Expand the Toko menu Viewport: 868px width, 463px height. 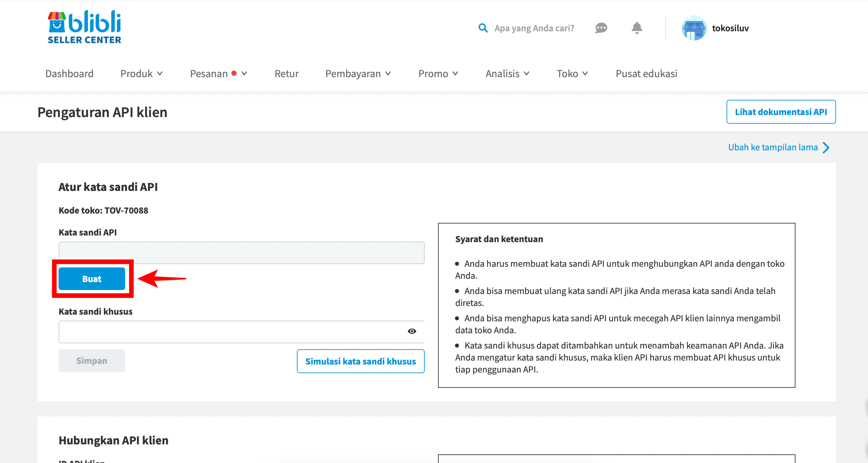[572, 74]
